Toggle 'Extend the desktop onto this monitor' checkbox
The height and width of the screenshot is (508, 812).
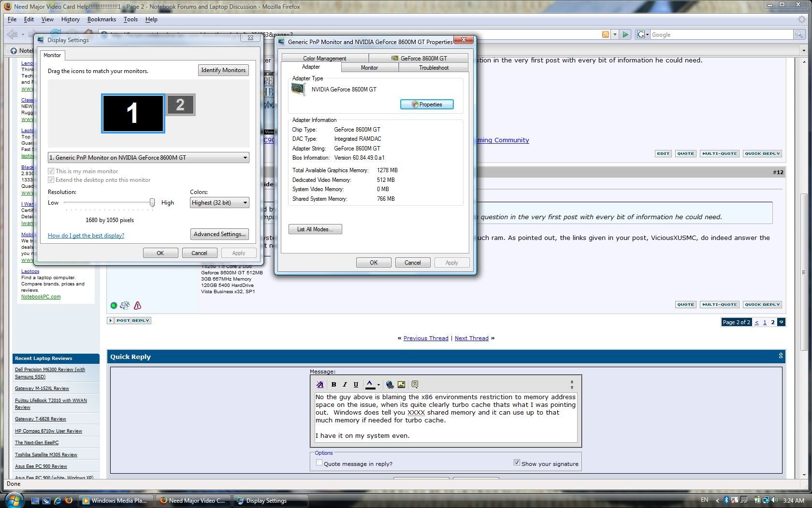51,180
